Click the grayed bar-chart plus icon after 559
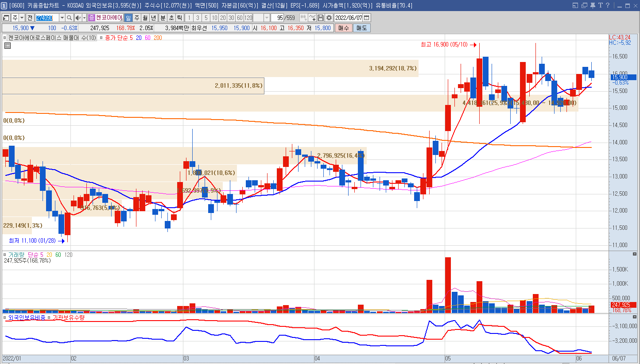640x364 pixels. tap(304, 18)
